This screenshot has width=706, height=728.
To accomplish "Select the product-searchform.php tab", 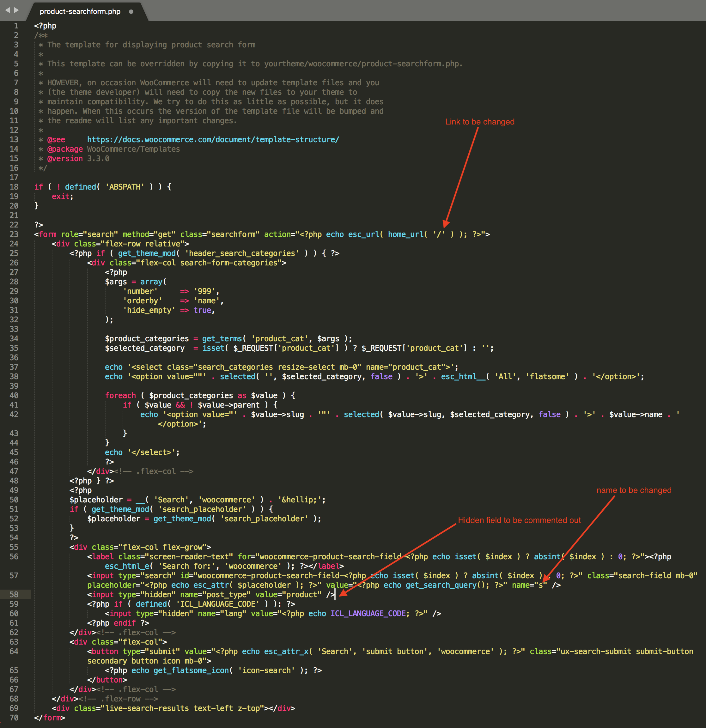I will point(80,11).
